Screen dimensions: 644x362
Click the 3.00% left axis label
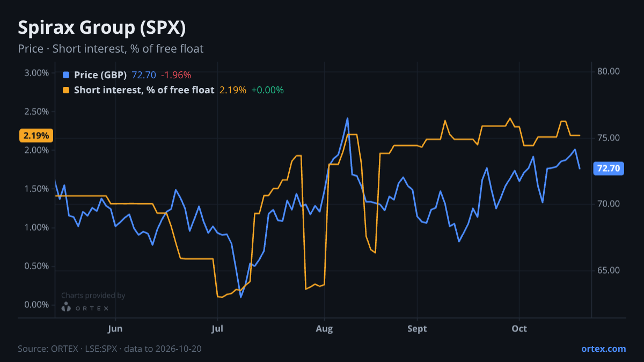coord(36,73)
